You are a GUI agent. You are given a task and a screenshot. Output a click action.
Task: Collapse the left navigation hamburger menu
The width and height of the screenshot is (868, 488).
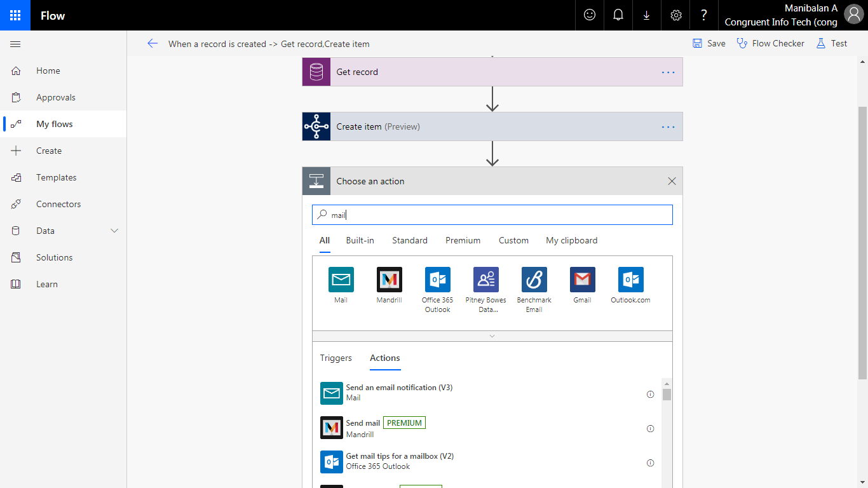[x=16, y=44]
